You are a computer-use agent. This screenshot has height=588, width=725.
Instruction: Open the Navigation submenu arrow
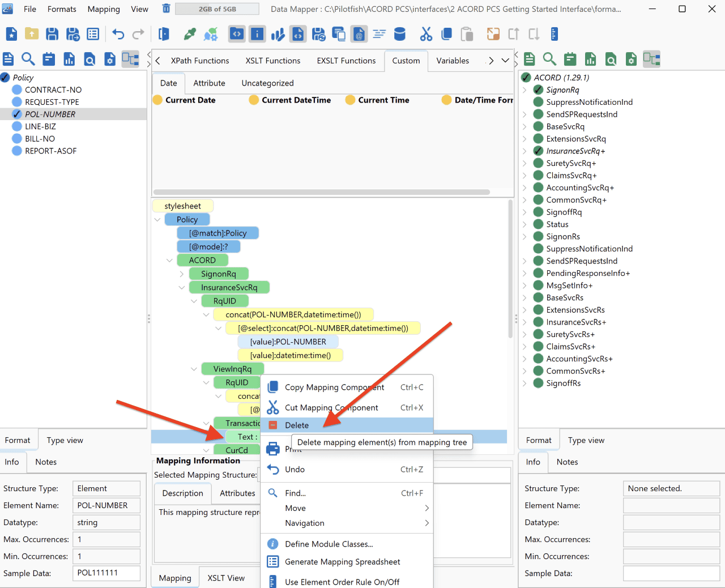[x=427, y=523]
